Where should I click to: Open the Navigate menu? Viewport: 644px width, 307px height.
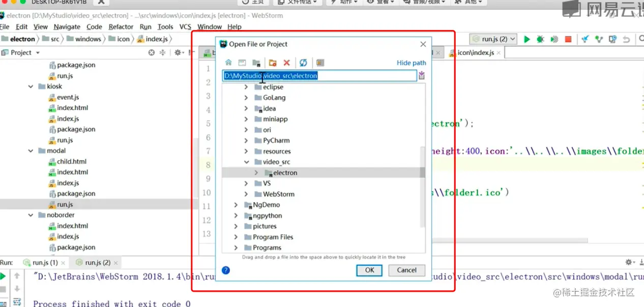click(x=67, y=26)
